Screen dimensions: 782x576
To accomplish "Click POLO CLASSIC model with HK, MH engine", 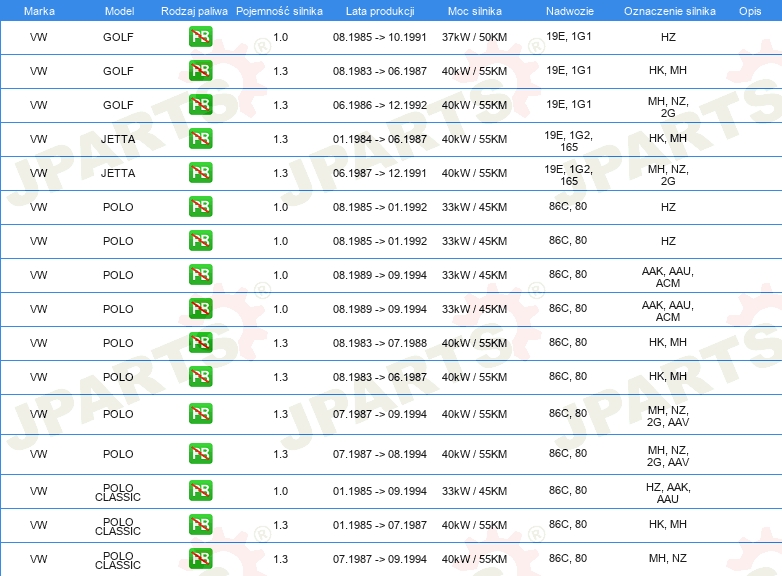I will (x=118, y=526).
